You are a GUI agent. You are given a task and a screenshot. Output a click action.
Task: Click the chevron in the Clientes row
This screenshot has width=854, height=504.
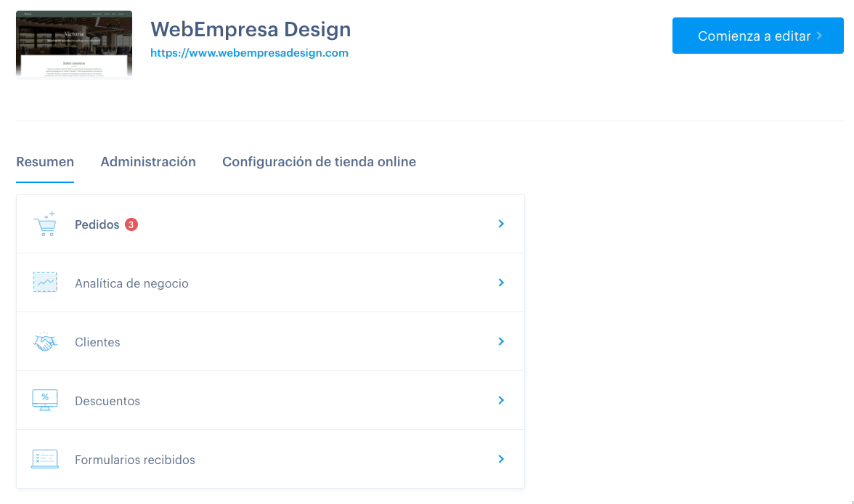[501, 341]
